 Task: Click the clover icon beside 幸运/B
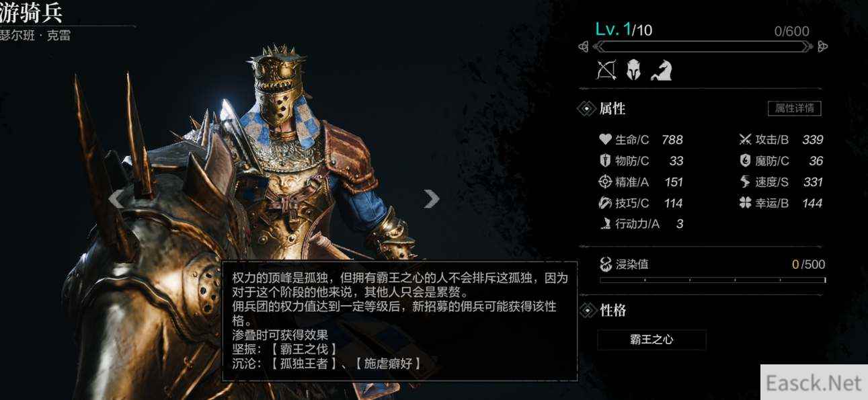[x=745, y=202]
